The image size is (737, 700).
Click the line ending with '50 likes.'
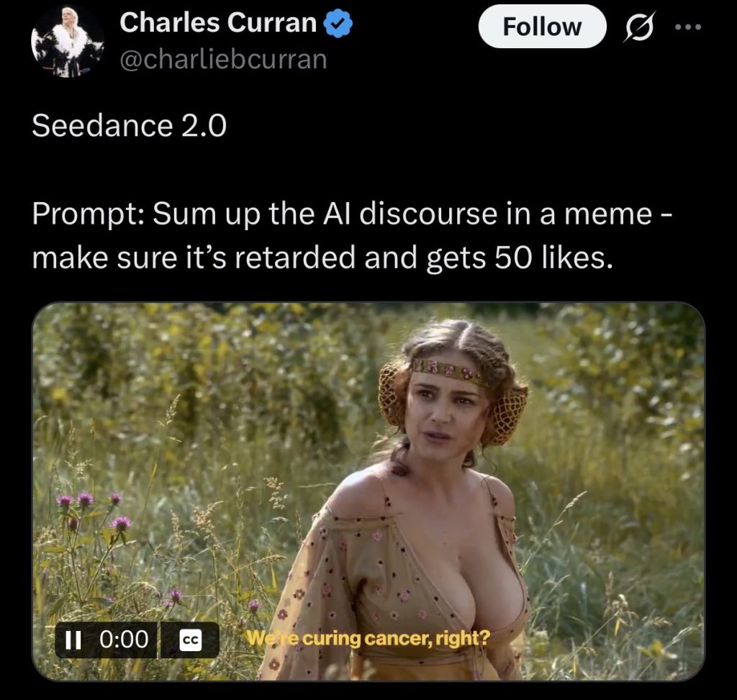coord(322,258)
